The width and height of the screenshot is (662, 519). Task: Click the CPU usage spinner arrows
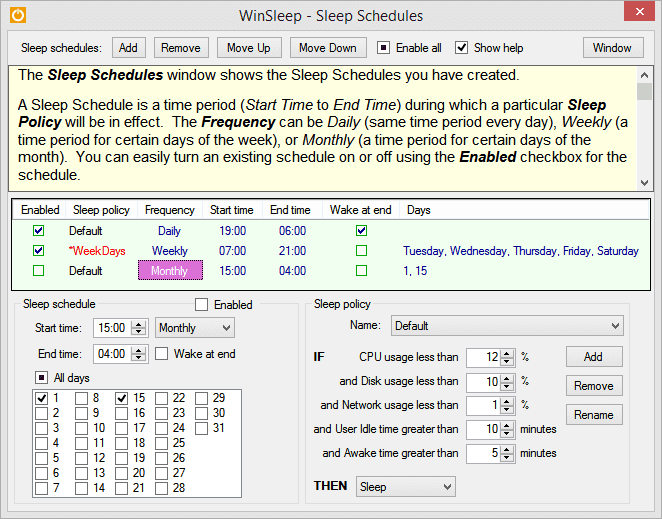coord(507,357)
